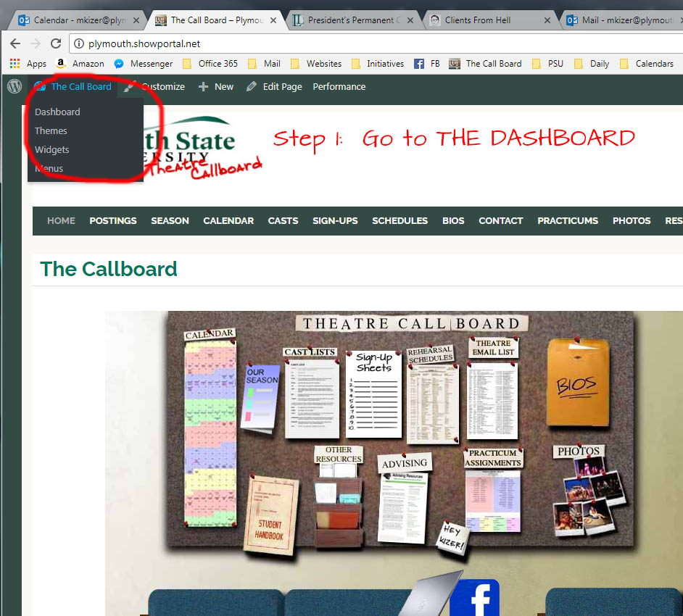Open the Daily bookmark folder
683x616 pixels.
[x=592, y=64]
